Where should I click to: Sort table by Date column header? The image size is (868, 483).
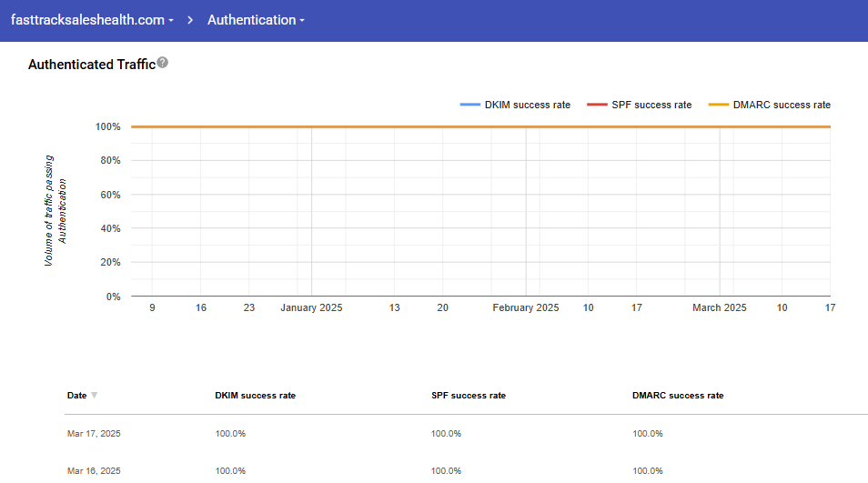77,396
